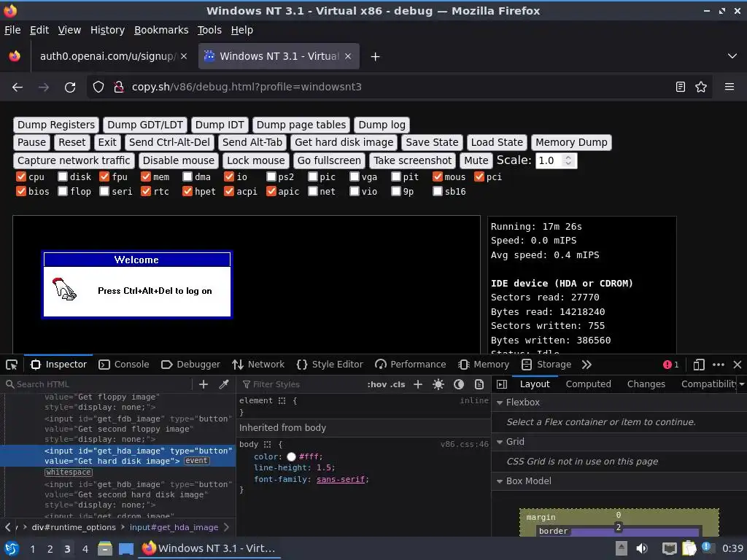Uncheck the pci log checkbox
This screenshot has width=747, height=560.
click(479, 177)
